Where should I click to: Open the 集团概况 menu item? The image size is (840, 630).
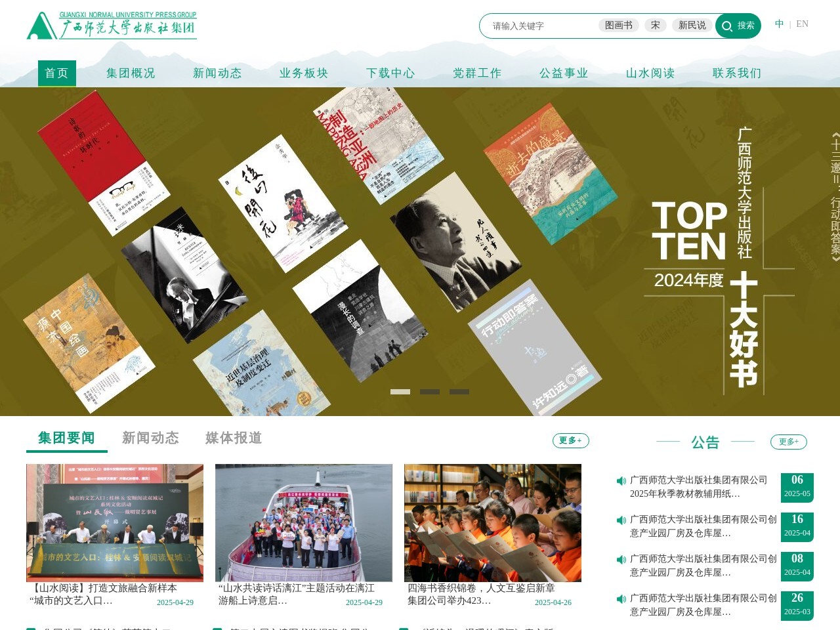(131, 73)
